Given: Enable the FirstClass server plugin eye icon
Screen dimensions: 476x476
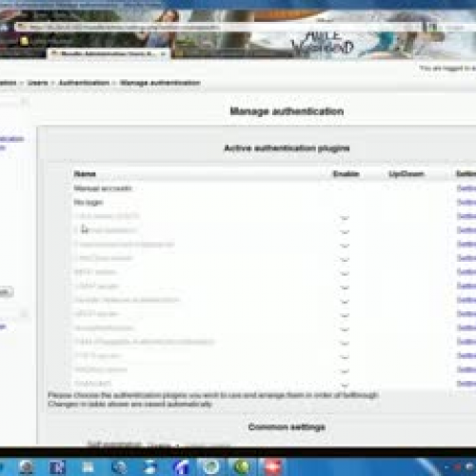Looking at the screenshot, I should pyautogui.click(x=345, y=260).
